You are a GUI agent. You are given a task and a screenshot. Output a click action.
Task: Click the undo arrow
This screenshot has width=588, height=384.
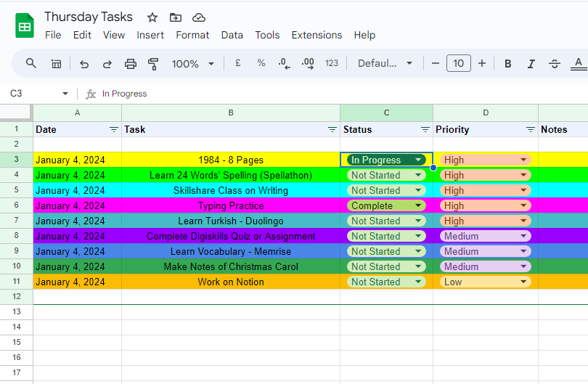point(84,64)
